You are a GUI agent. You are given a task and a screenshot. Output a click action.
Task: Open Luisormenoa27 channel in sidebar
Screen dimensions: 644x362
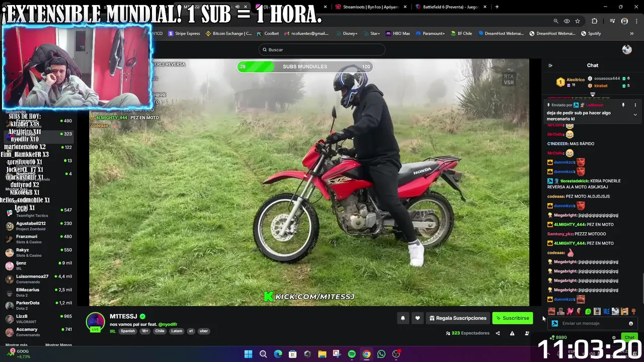click(38, 279)
